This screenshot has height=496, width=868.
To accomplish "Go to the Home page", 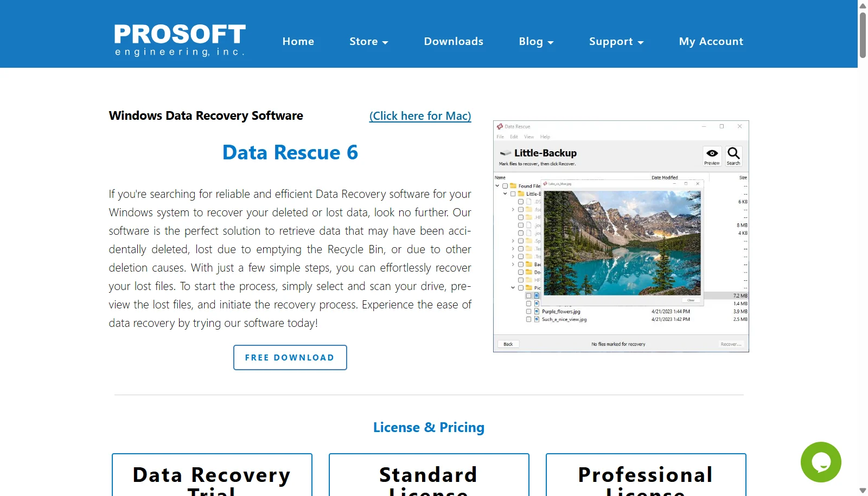I will point(298,41).
